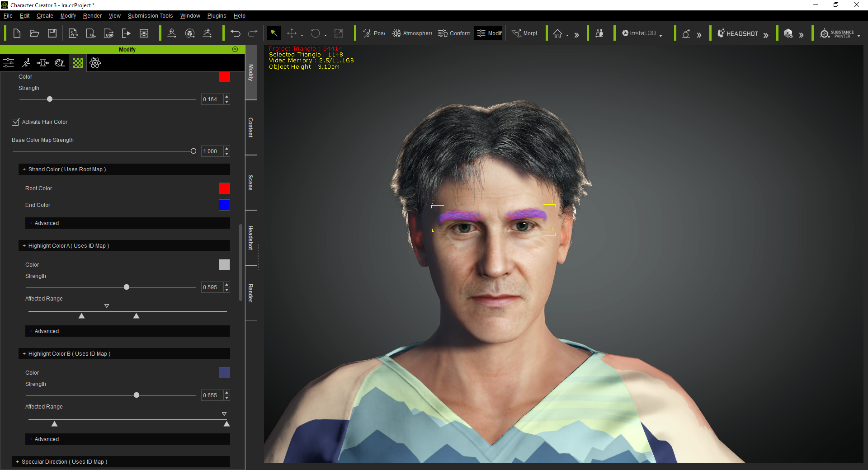The width and height of the screenshot is (868, 470).
Task: Click the create accessory cube icon
Action: point(190,33)
